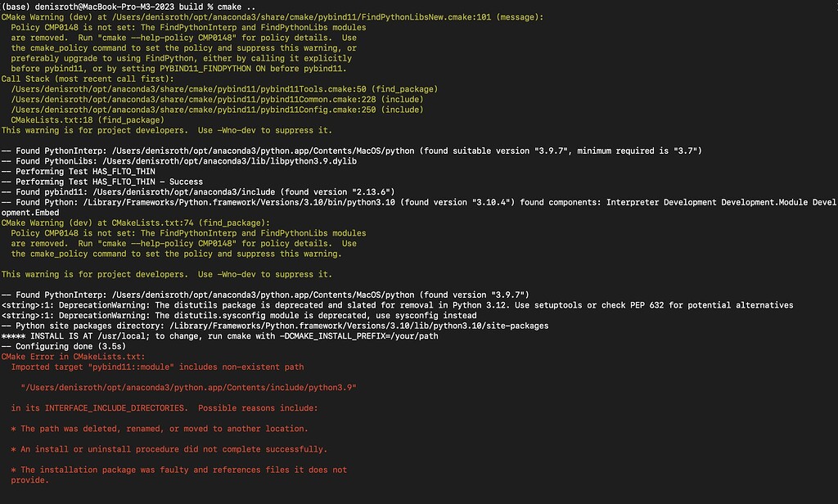The width and height of the screenshot is (838, 504).
Task: Click the pybind11Config.cmake:250 call stack line
Action: (x=217, y=110)
